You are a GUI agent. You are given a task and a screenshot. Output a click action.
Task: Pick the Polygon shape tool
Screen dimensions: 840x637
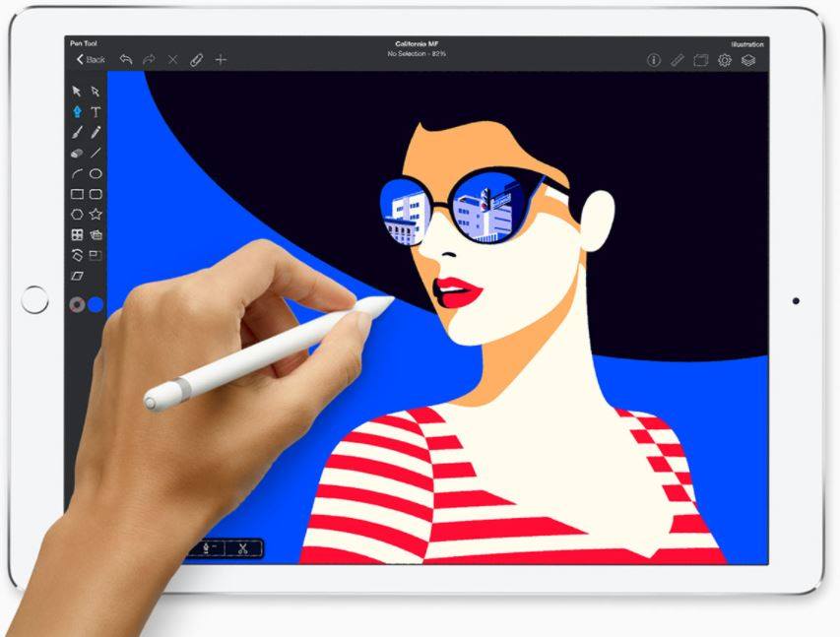(77, 214)
